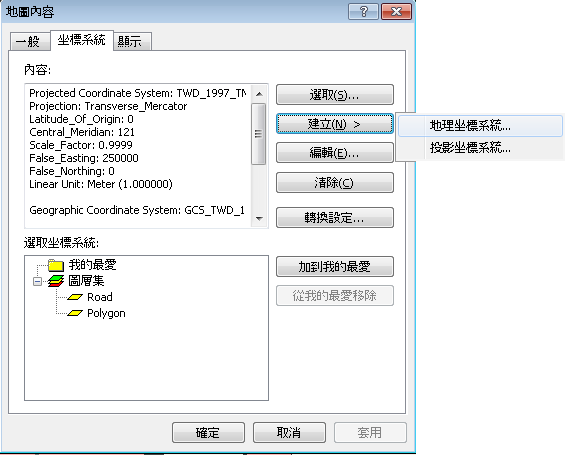Close the 地圖內容 dialog with the X
565x455 pixels.
click(396, 12)
